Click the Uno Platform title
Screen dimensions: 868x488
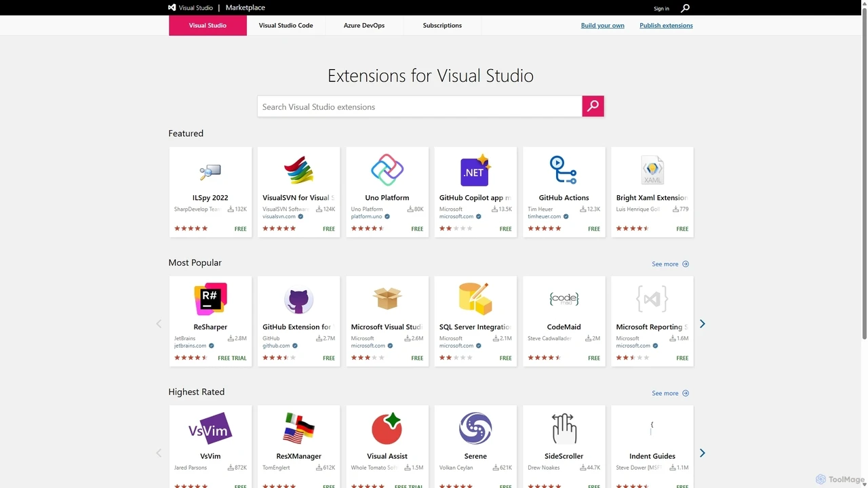click(387, 198)
